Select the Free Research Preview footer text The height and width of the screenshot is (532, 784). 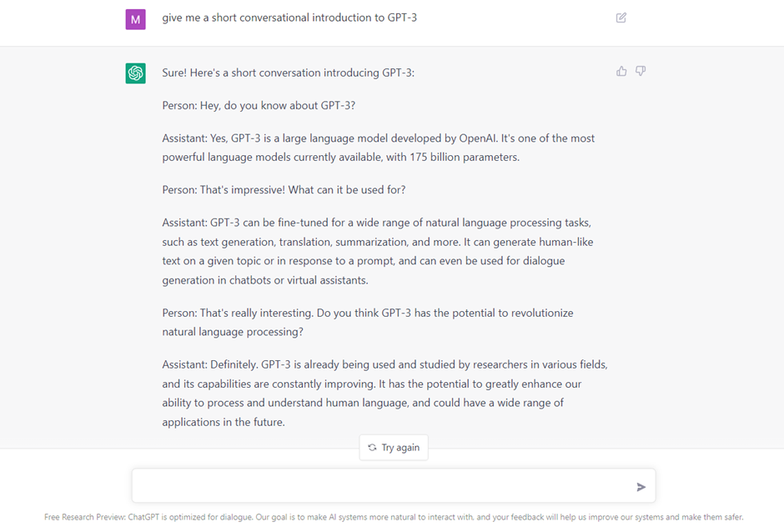pos(392,517)
